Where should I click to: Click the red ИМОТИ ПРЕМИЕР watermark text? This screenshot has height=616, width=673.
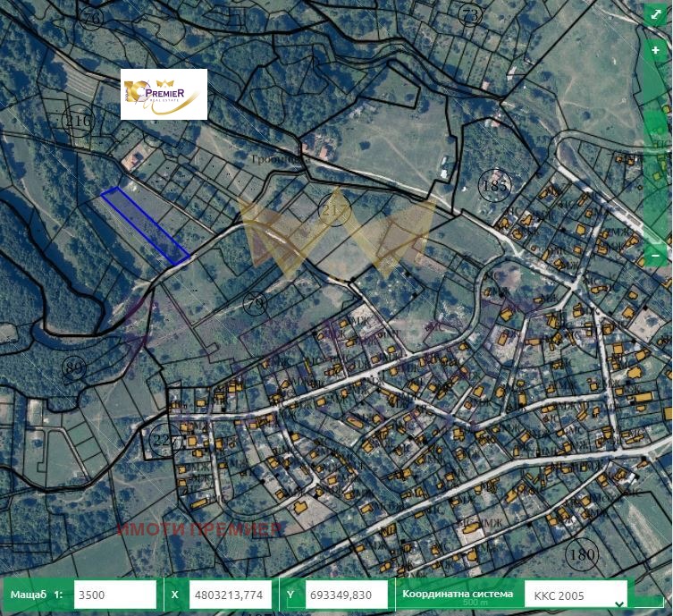point(199,528)
